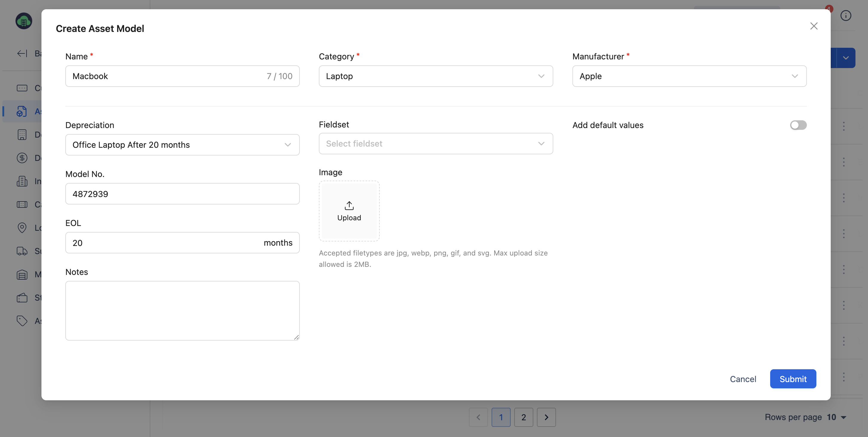Click the back arrow sidebar icon
The image size is (868, 437).
coord(22,53)
